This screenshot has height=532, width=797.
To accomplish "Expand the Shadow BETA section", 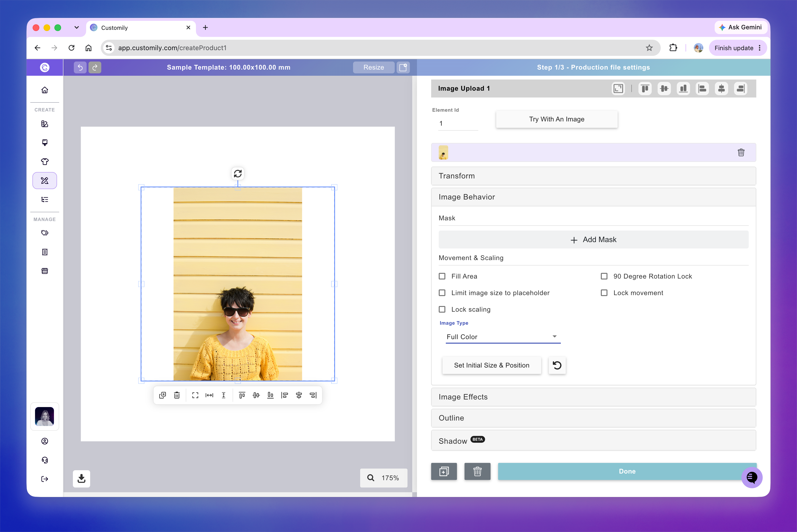I will (593, 440).
